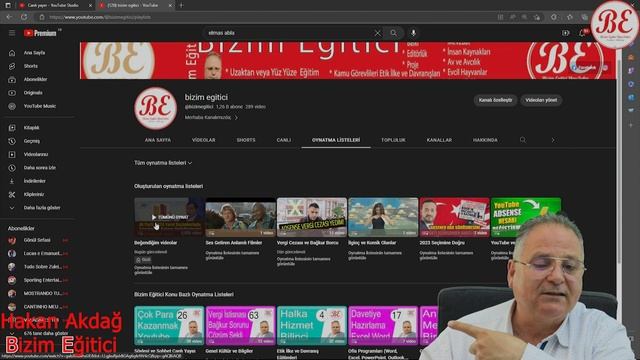Expand channel description Merhaba Kanalımızdaç
The width and height of the screenshot is (640, 360).
(x=211, y=118)
